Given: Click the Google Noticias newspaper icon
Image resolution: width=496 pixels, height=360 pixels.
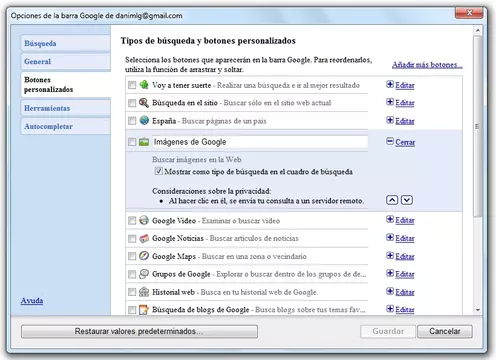Looking at the screenshot, I should pos(144,238).
